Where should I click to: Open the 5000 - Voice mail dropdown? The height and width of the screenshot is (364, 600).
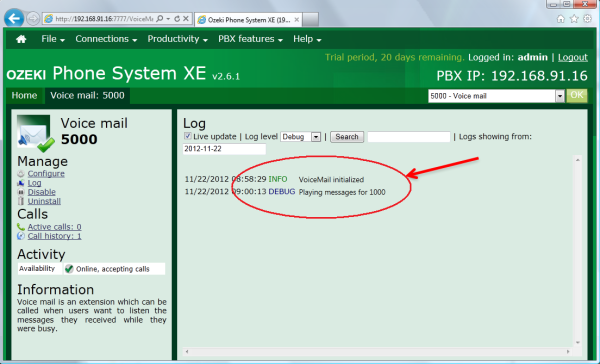click(496, 96)
